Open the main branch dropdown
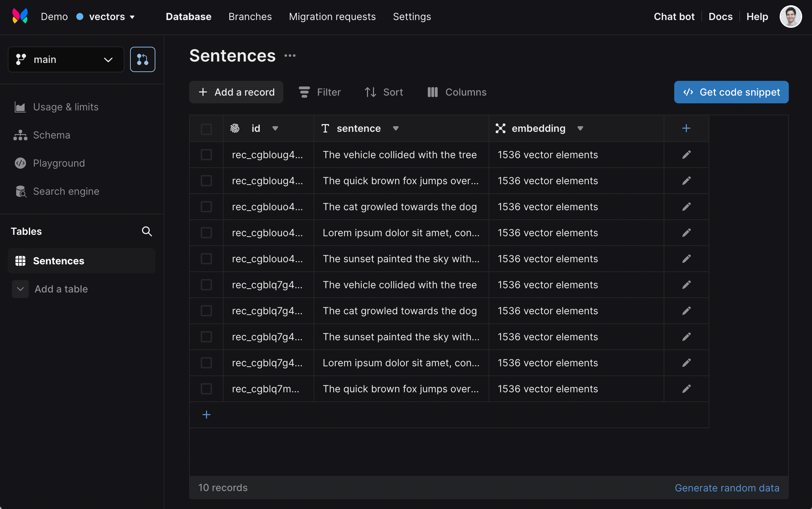This screenshot has height=509, width=812. coord(66,59)
